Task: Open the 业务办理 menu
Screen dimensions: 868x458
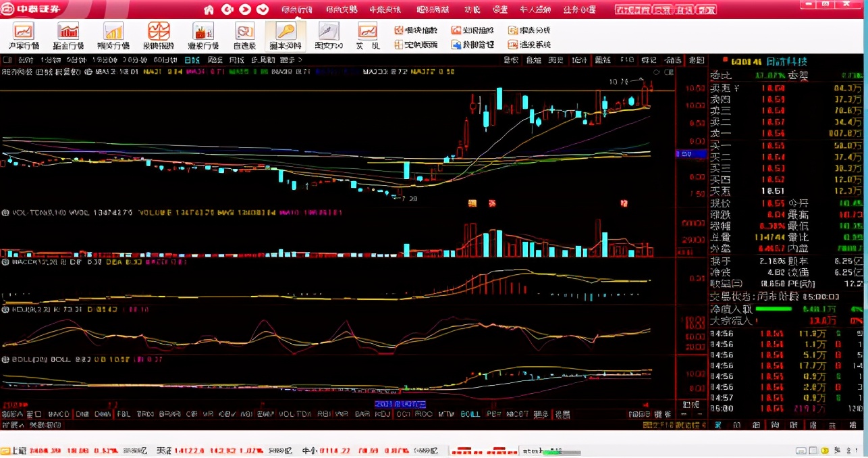Action: pos(579,9)
